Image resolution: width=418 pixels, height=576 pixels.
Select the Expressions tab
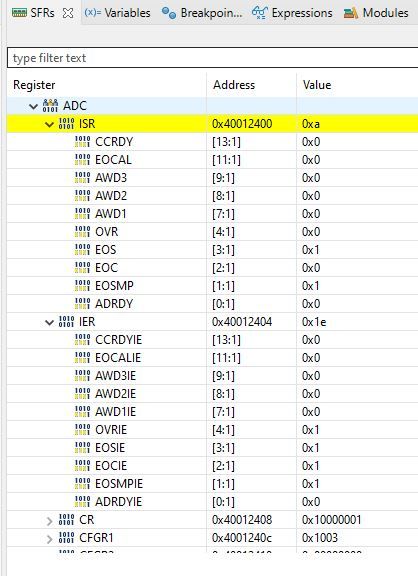(x=292, y=13)
